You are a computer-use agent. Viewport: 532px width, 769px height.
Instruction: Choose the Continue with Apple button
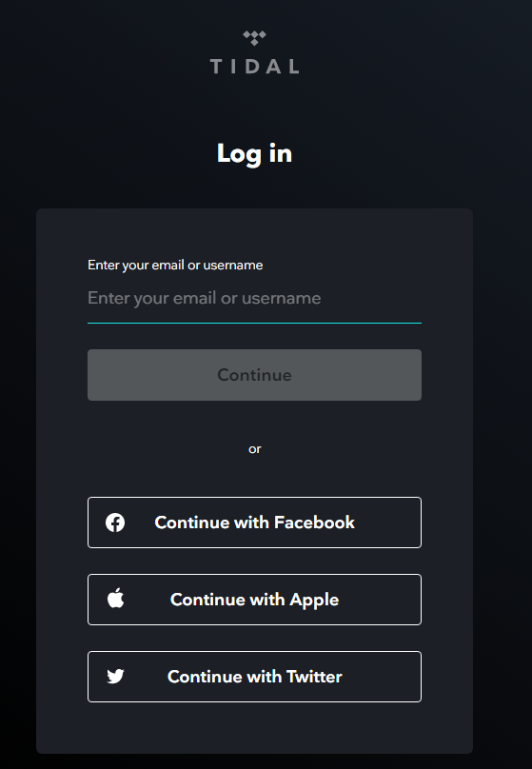pos(254,600)
